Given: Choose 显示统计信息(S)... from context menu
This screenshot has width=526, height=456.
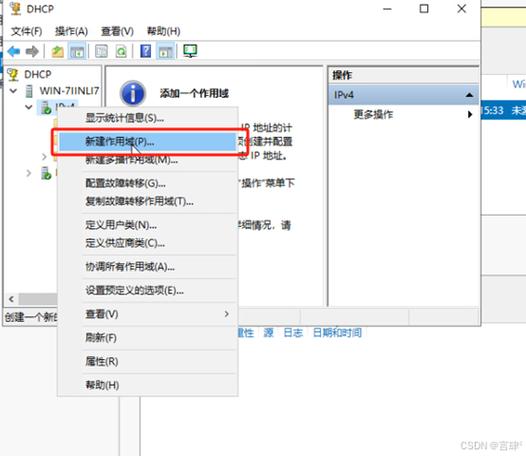Looking at the screenshot, I should click(x=148, y=118).
